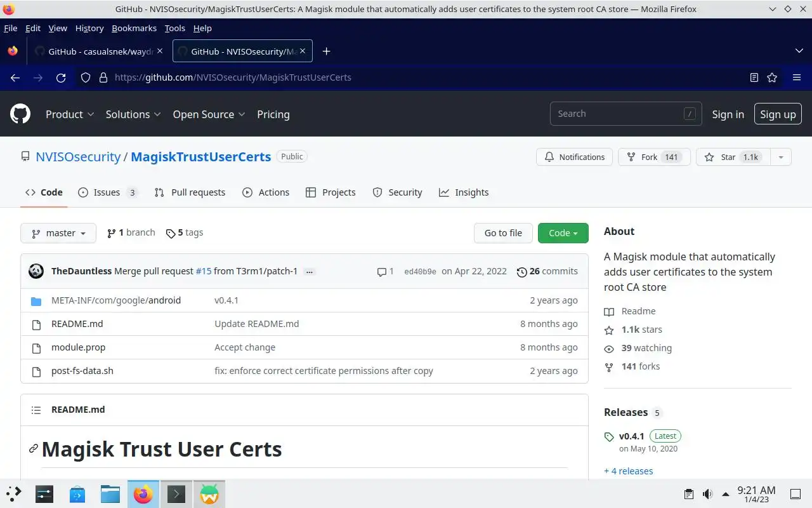The height and width of the screenshot is (508, 812).
Task: Focus the GitHub search field
Action: pos(625,114)
